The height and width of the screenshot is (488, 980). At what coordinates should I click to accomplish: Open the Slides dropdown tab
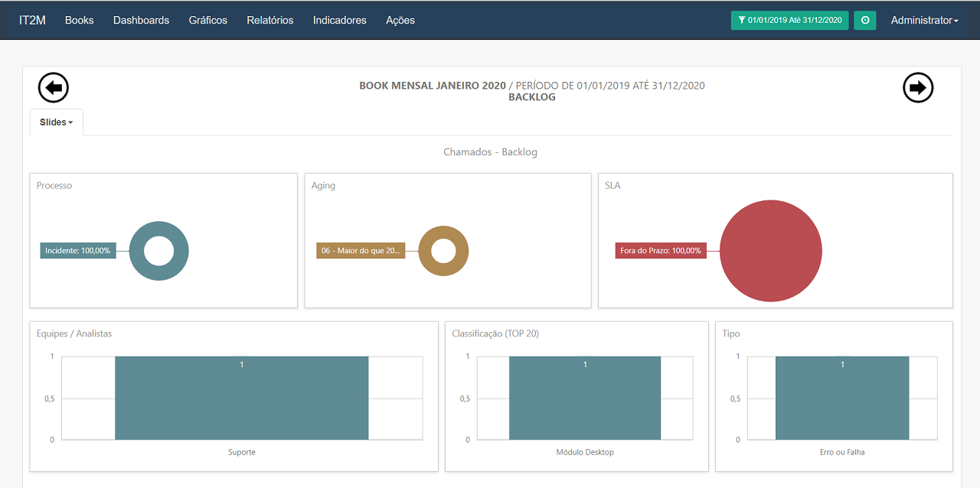click(56, 122)
